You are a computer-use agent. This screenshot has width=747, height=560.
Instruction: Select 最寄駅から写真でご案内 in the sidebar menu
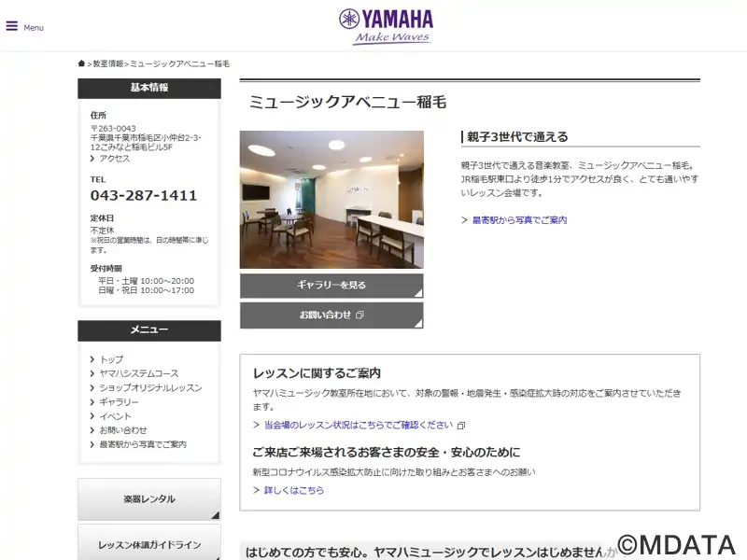point(143,444)
